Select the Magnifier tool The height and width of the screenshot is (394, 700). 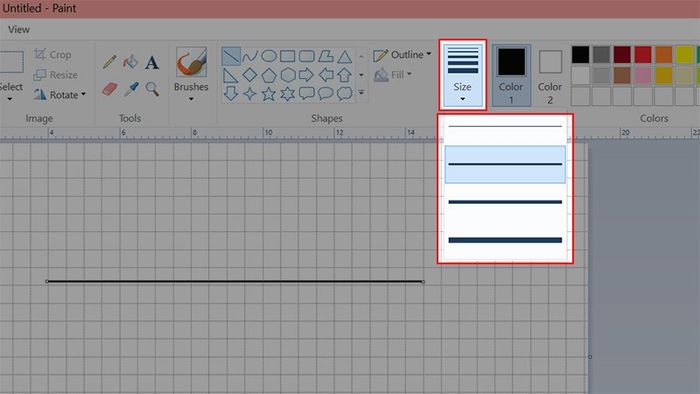tap(152, 89)
